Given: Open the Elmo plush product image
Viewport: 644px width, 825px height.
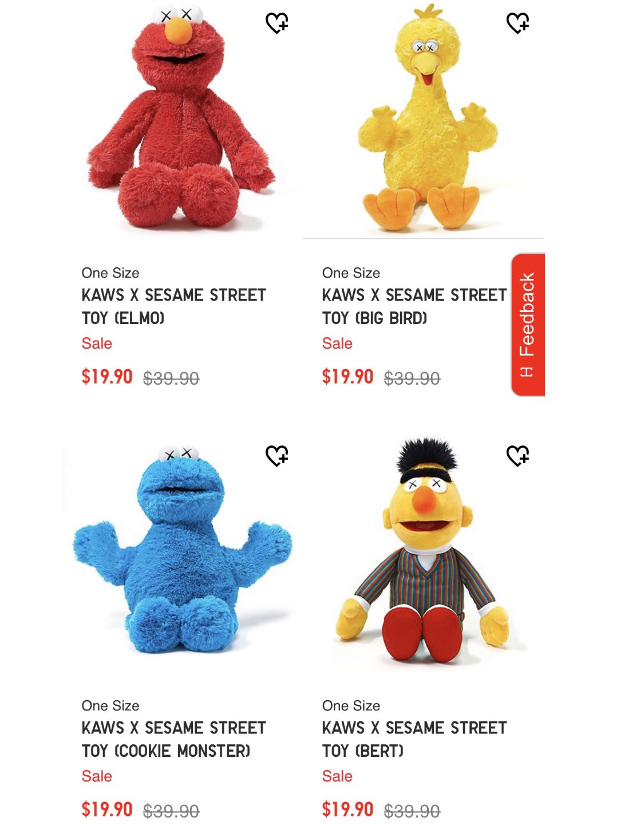Looking at the screenshot, I should pyautogui.click(x=181, y=117).
